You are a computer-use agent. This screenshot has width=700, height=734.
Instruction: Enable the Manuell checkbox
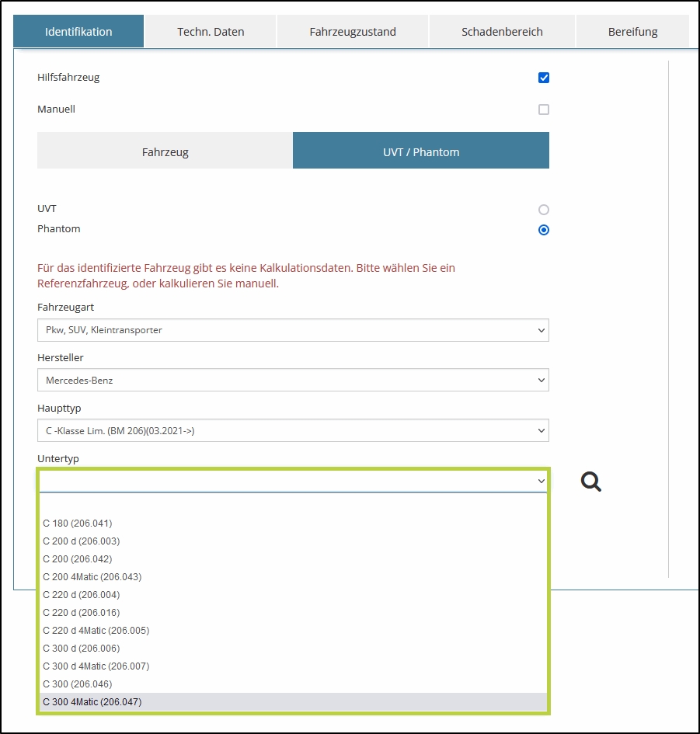click(544, 110)
